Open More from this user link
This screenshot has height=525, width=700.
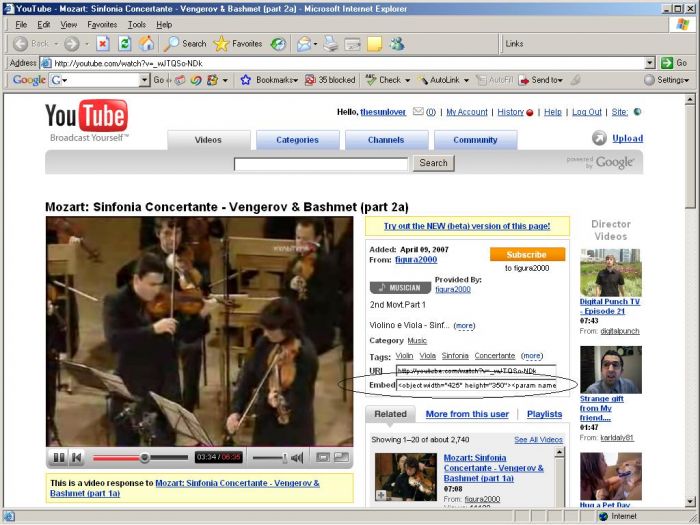click(x=467, y=414)
